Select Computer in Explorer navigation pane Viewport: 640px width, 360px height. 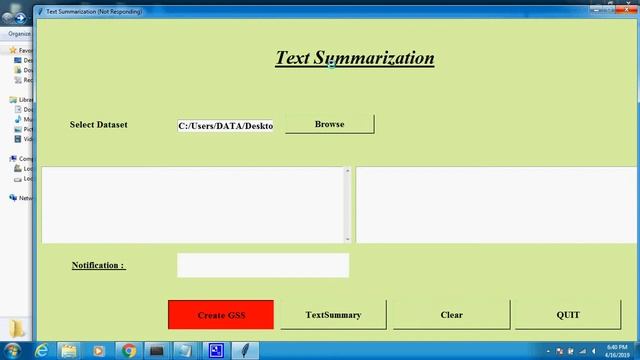click(x=21, y=158)
